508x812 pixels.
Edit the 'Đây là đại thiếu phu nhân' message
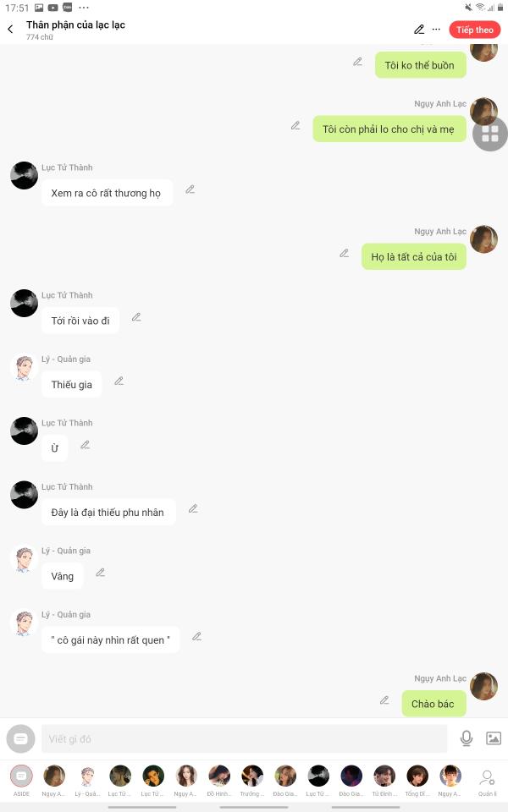(x=193, y=509)
